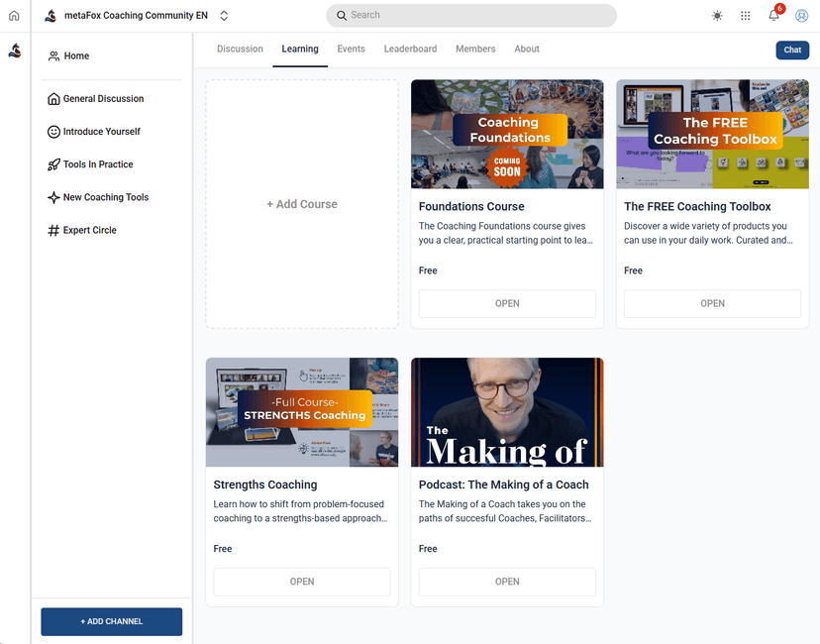This screenshot has height=644, width=820.
Task: Open the Expert Circle channel
Action: point(89,230)
